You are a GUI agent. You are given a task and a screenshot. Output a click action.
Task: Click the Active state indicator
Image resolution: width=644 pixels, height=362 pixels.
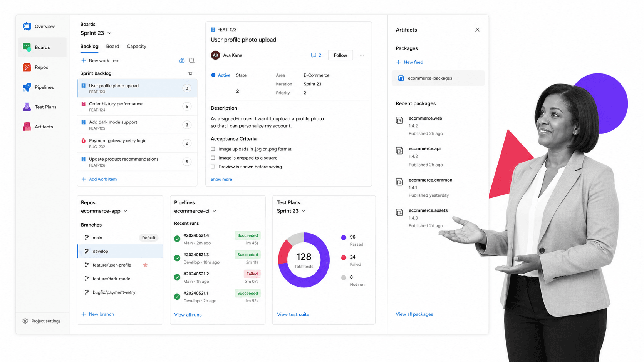[221, 75]
